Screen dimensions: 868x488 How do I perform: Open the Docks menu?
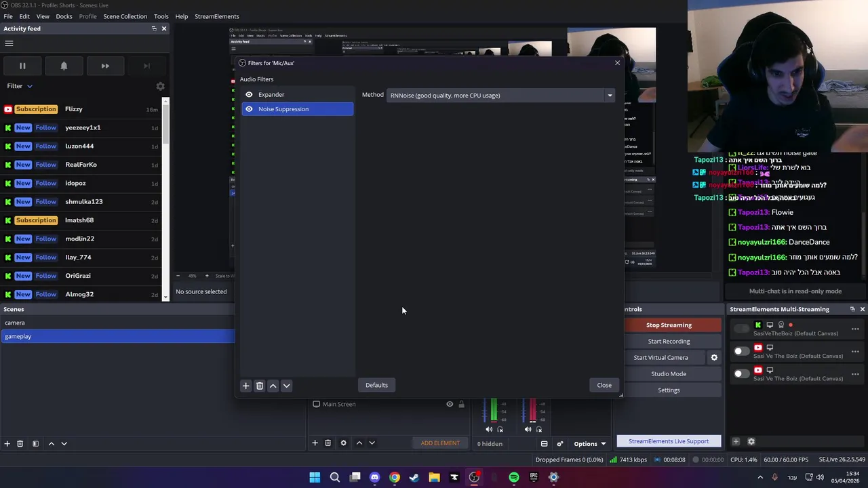pos(64,16)
